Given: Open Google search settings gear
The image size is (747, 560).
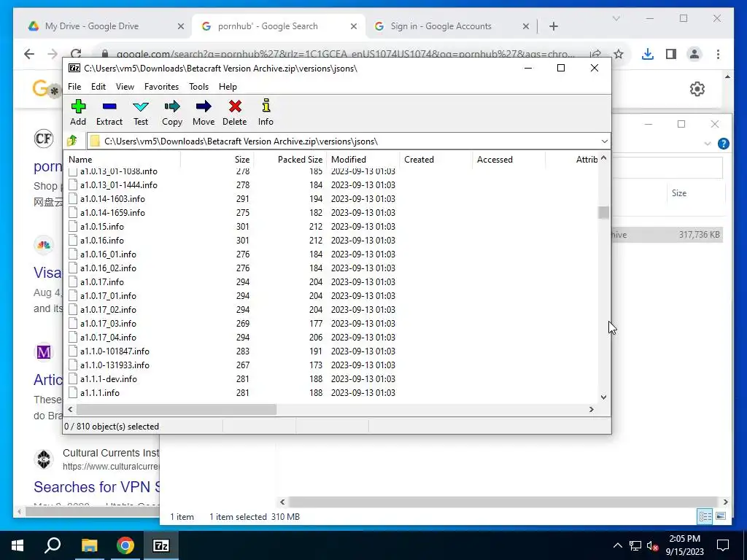Looking at the screenshot, I should (x=697, y=89).
